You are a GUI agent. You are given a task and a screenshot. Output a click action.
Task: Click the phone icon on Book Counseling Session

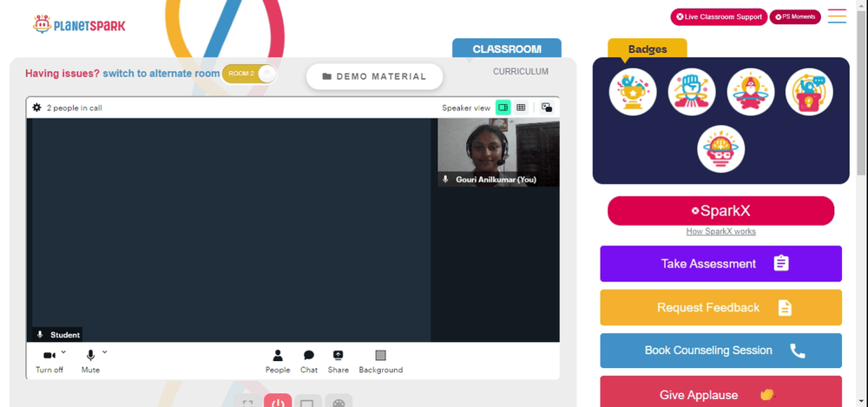click(797, 351)
